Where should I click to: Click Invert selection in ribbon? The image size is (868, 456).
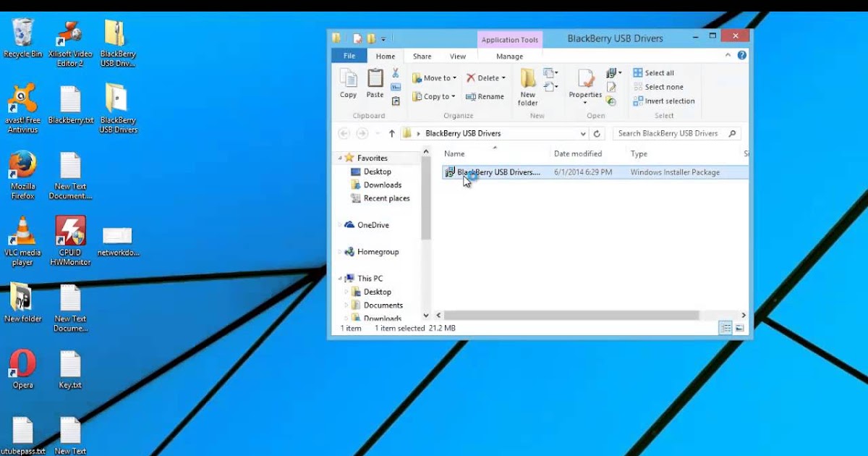pos(663,101)
